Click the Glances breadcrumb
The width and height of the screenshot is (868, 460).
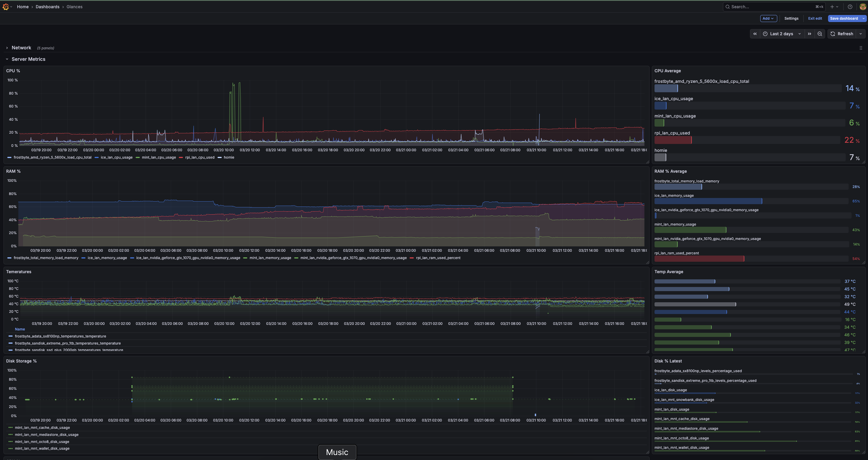tap(75, 7)
